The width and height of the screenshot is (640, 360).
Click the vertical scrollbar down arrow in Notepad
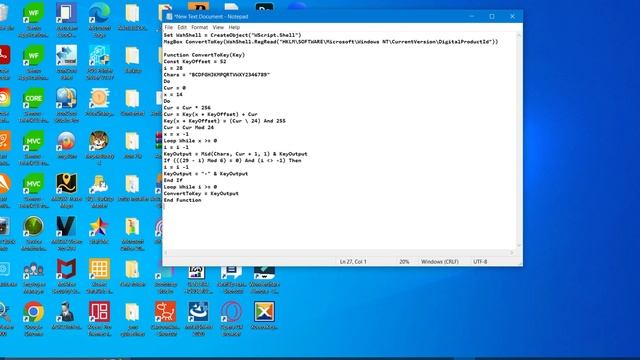click(x=519, y=246)
